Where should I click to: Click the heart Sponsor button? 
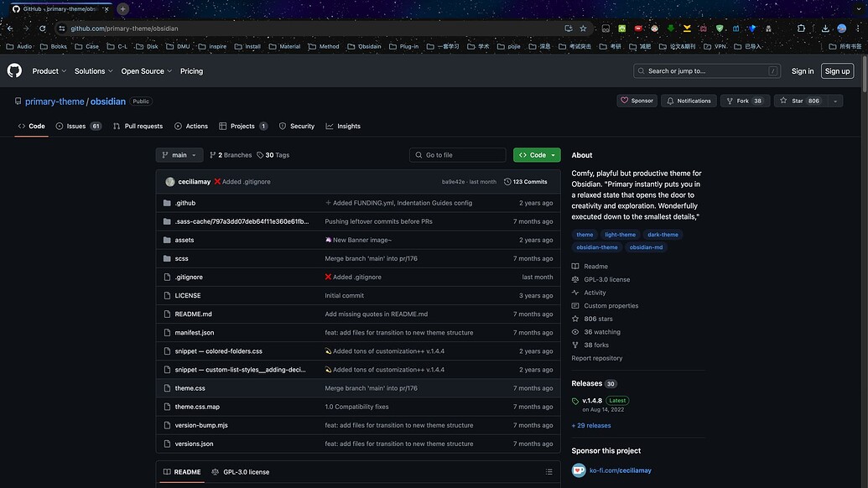click(637, 101)
